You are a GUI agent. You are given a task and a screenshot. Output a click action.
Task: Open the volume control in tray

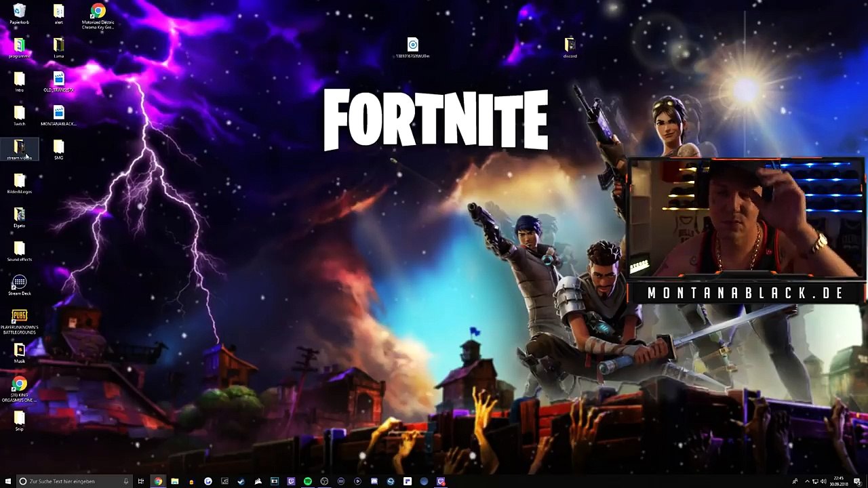coord(823,481)
